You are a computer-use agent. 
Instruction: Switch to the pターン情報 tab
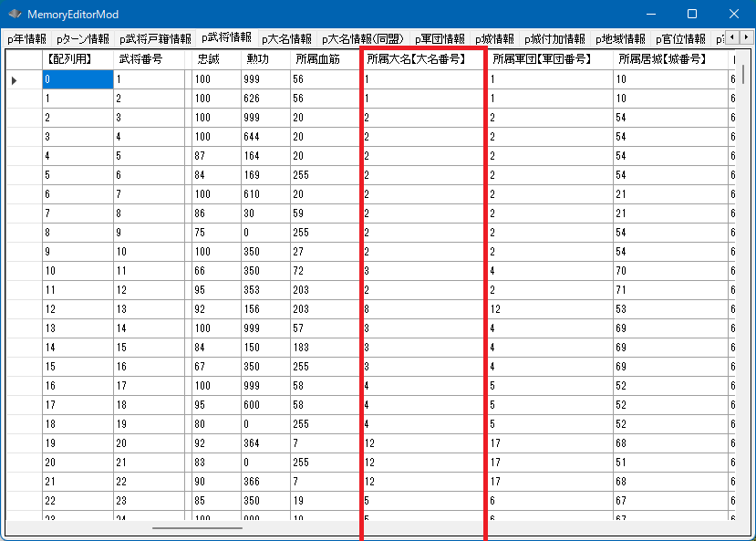click(x=82, y=39)
